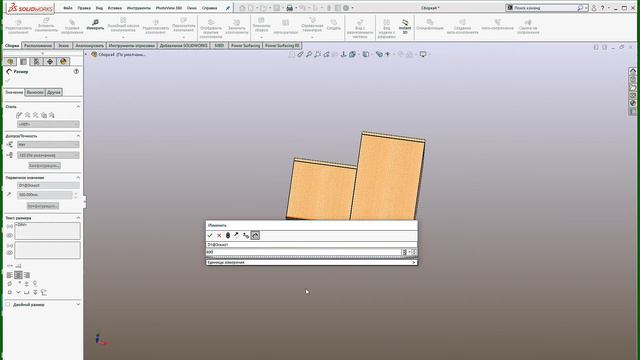Open the Вид menu
The width and height of the screenshot is (640, 360).
[x=99, y=8]
